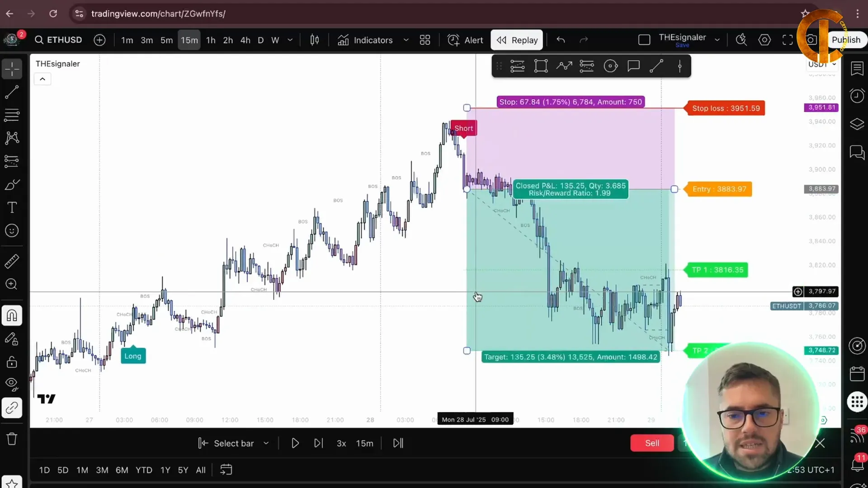Screen dimensions: 868x488
Task: Exit Bar Replay mode
Action: point(517,40)
